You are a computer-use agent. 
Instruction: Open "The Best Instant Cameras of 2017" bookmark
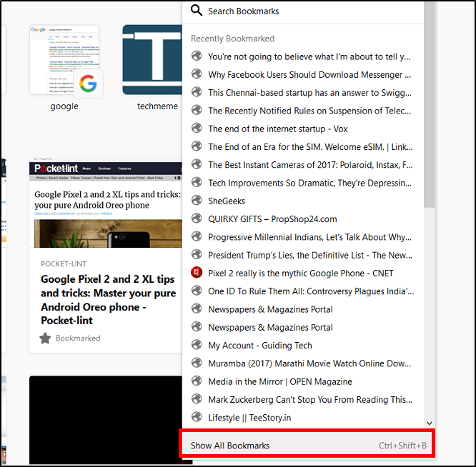(x=302, y=165)
